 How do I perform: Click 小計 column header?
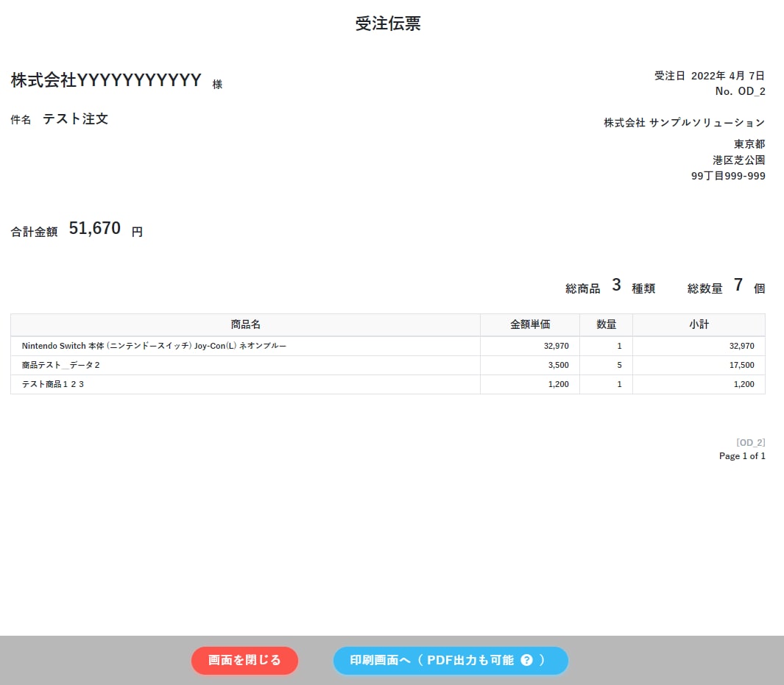click(699, 324)
